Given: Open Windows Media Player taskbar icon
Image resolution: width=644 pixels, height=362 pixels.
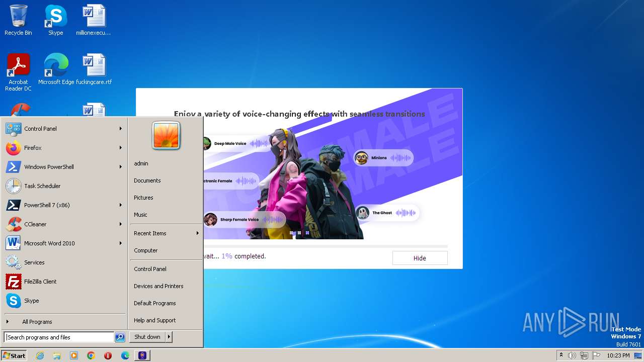Looking at the screenshot, I should click(74, 355).
